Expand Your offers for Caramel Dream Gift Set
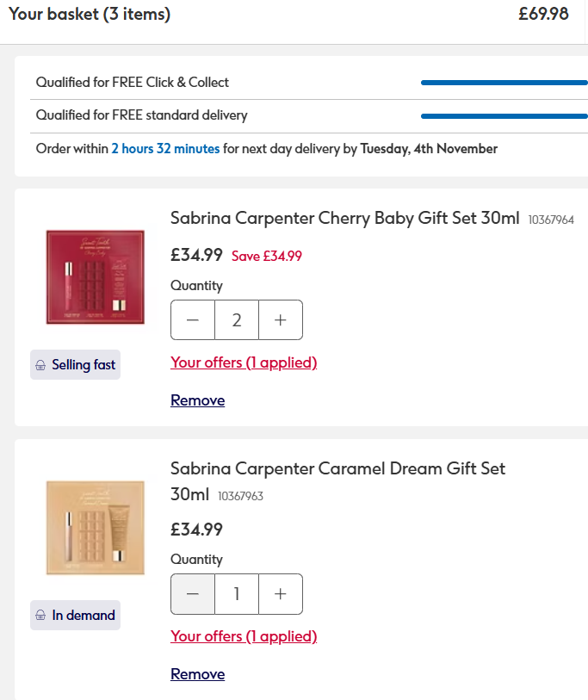The image size is (588, 700). pyautogui.click(x=244, y=636)
